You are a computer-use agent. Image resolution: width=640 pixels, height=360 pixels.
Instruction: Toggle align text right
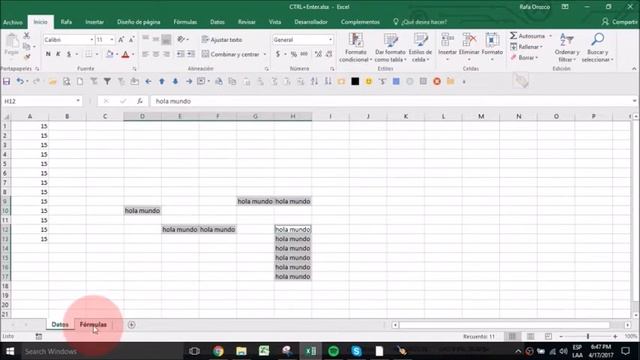coord(166,54)
